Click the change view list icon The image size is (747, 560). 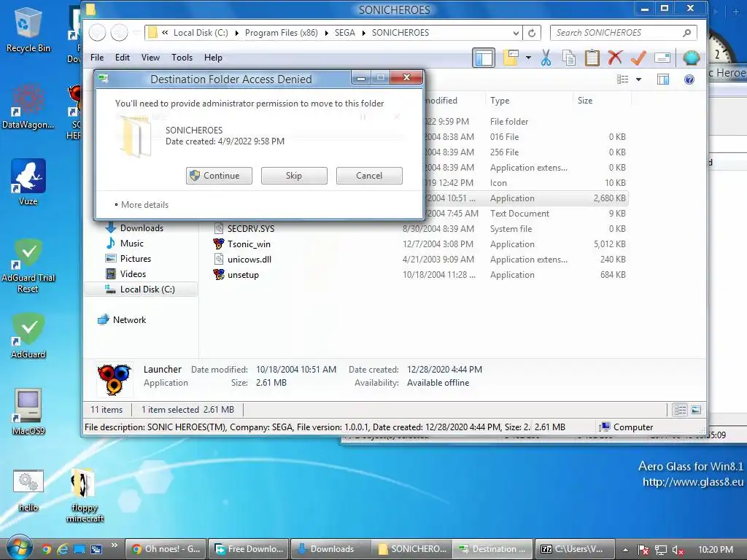click(623, 79)
